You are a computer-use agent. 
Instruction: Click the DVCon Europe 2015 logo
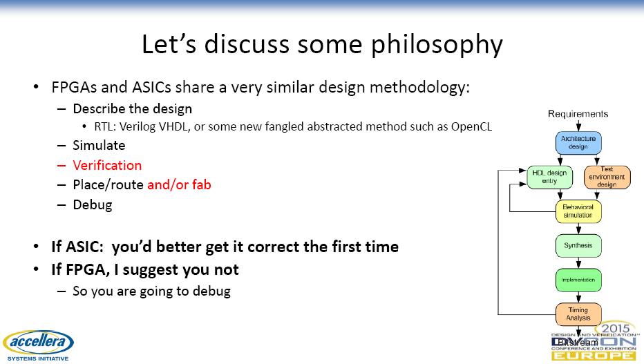[x=594, y=341]
